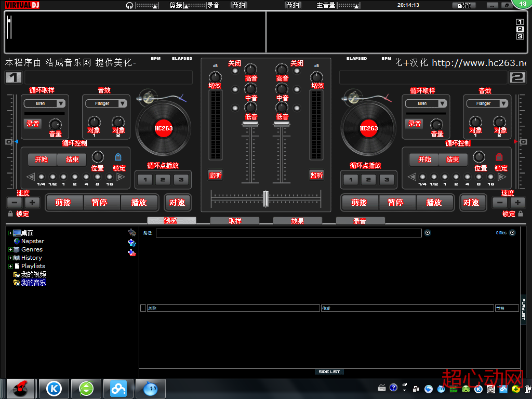Open blue K app in taskbar
This screenshot has height=399, width=532.
(x=54, y=389)
